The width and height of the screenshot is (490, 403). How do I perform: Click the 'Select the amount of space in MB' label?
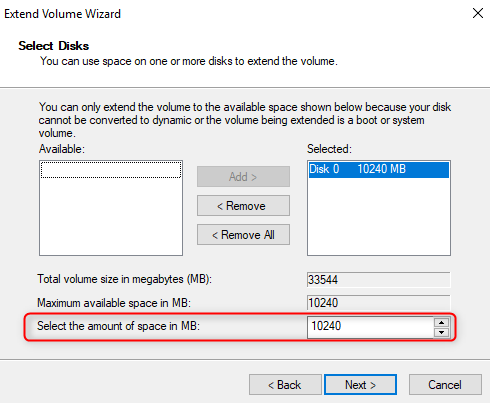tap(118, 326)
